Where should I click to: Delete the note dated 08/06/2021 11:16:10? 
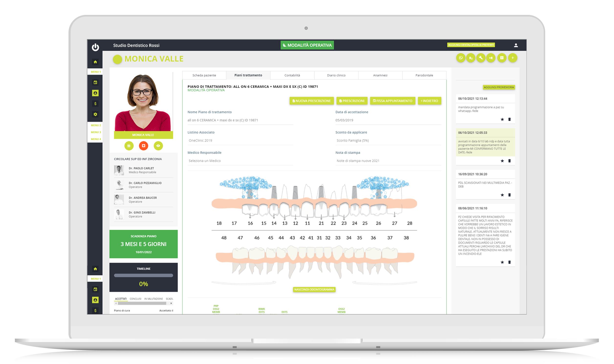pos(509,262)
